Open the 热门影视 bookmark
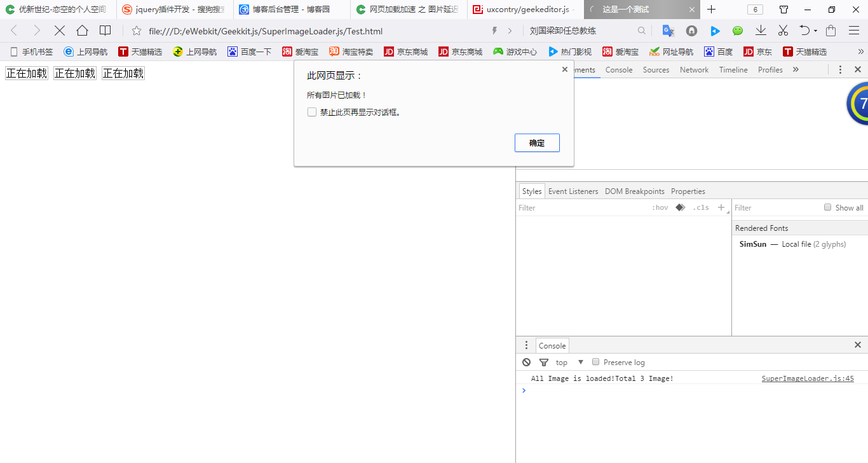The width and height of the screenshot is (868, 463). point(570,52)
